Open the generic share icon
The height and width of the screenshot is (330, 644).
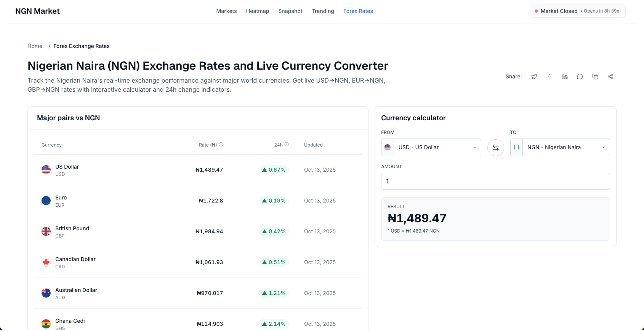click(610, 77)
